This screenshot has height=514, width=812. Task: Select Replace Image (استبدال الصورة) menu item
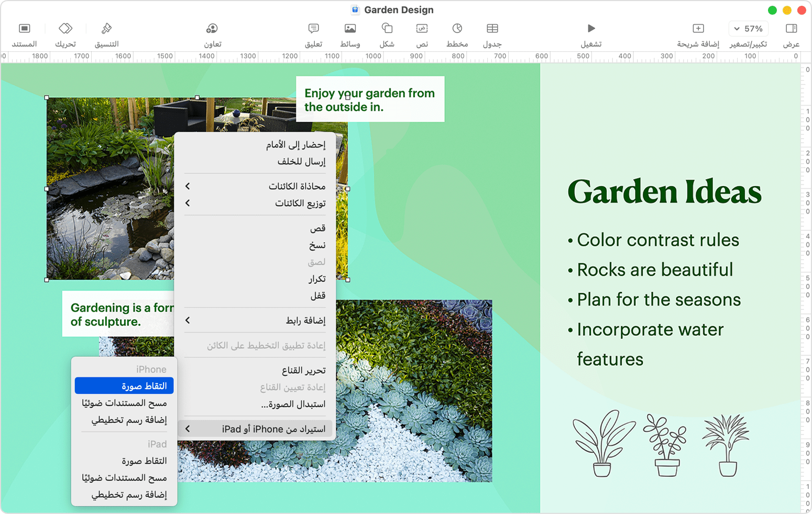tap(293, 404)
